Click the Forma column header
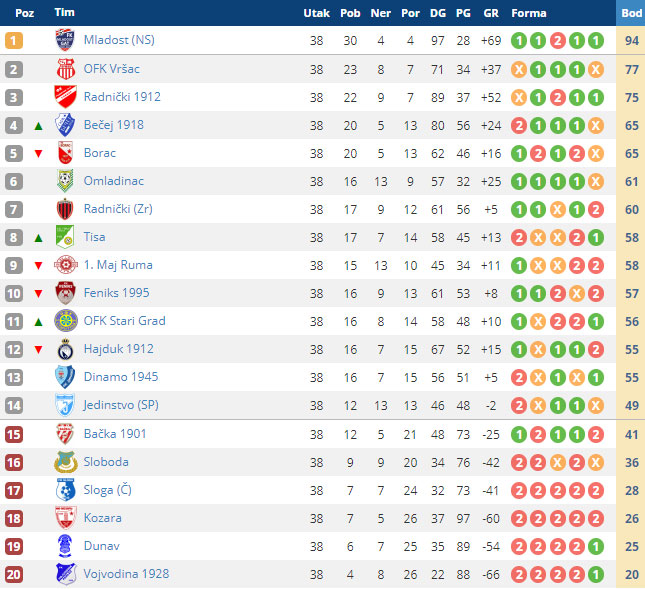645x589 pixels. (529, 13)
